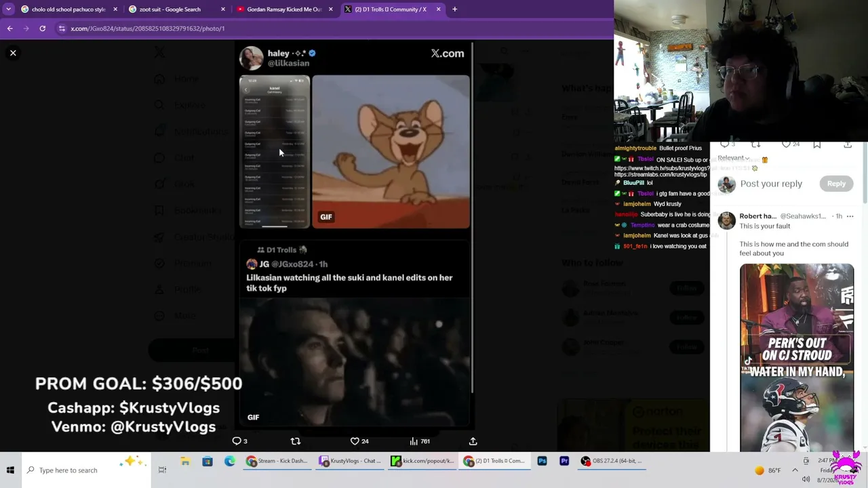Open Robert's profile avatar in the replies
Screen dimensions: 868x488
point(726,220)
